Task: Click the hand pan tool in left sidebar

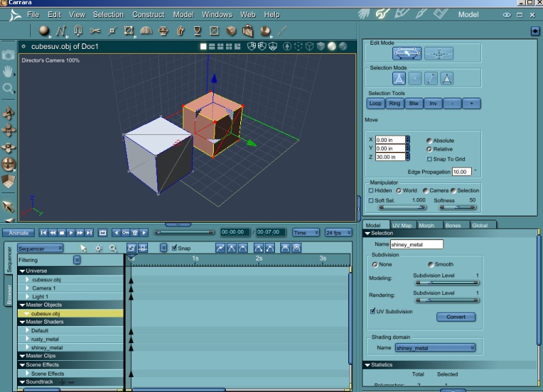Action: click(9, 71)
